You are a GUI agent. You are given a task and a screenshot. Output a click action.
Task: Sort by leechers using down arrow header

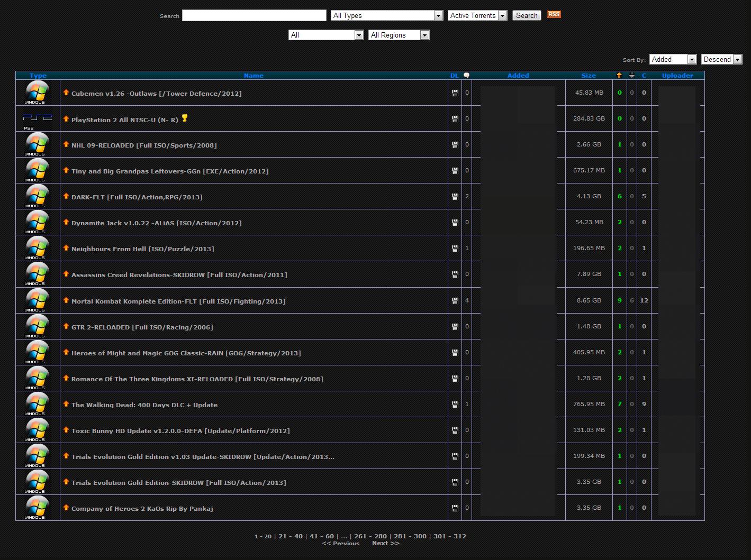(x=631, y=75)
